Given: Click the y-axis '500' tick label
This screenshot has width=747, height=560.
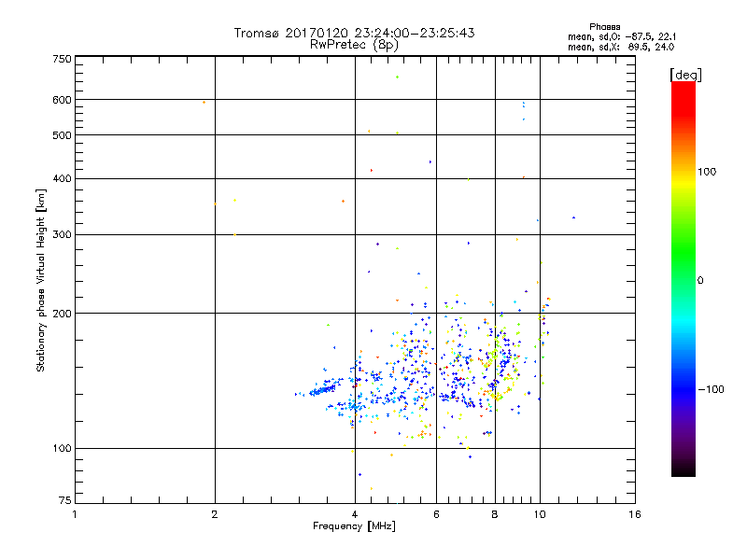Looking at the screenshot, I should pyautogui.click(x=62, y=135).
